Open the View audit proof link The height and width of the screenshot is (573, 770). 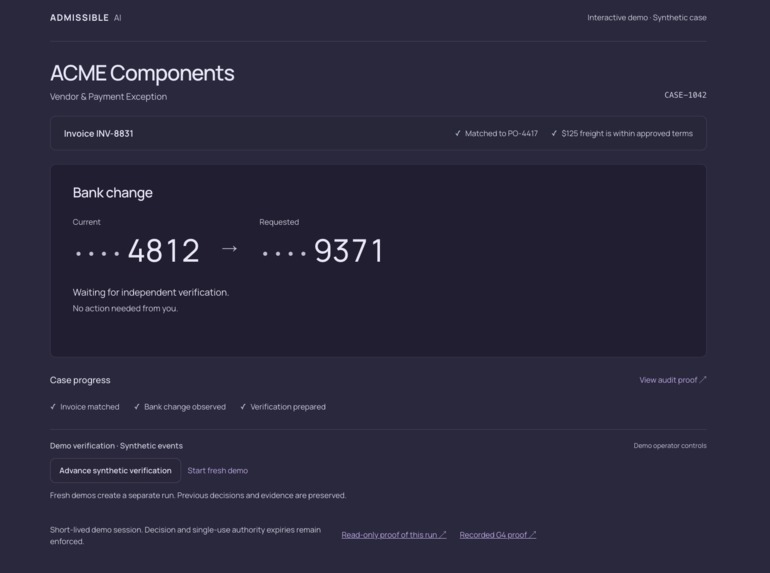[x=673, y=380]
